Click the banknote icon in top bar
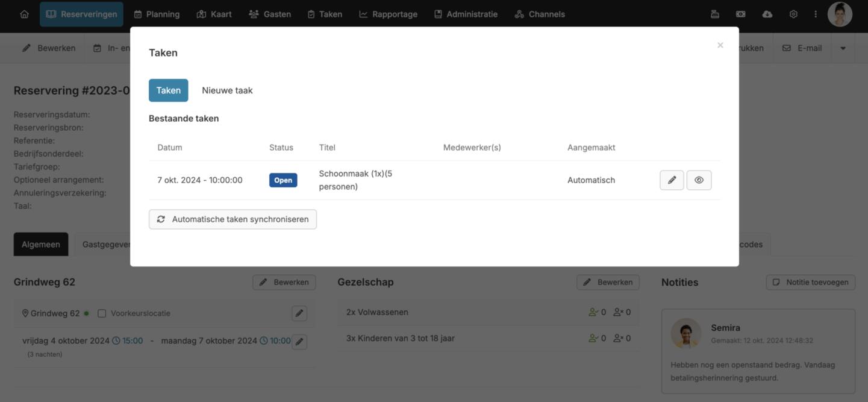 click(x=741, y=14)
